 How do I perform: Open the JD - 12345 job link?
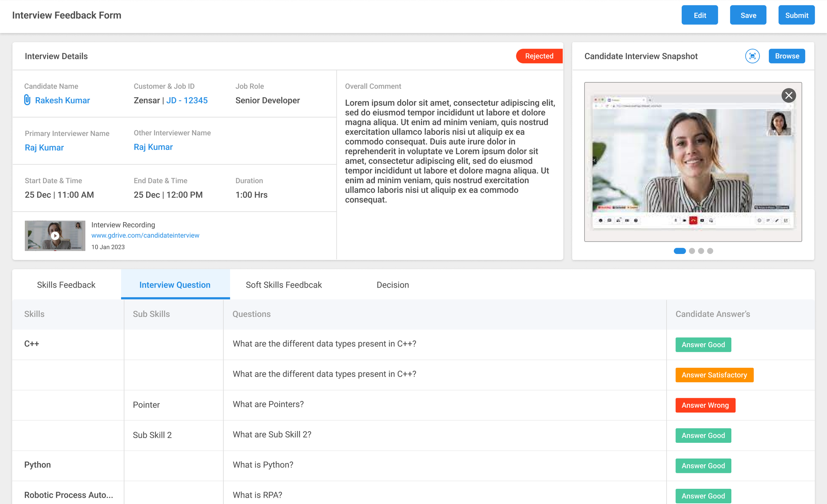pos(187,100)
